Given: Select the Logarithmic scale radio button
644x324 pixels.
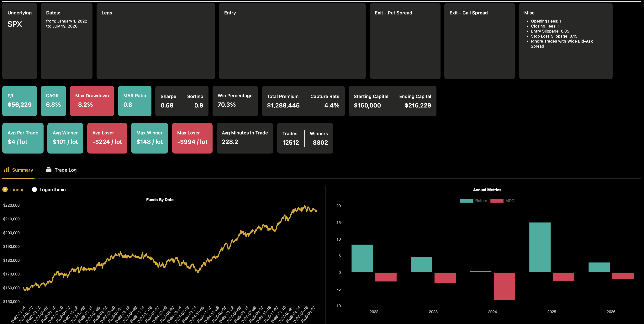Looking at the screenshot, I should [34, 190].
